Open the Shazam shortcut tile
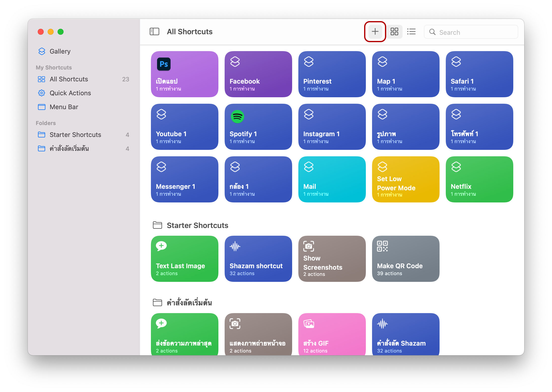 258,259
